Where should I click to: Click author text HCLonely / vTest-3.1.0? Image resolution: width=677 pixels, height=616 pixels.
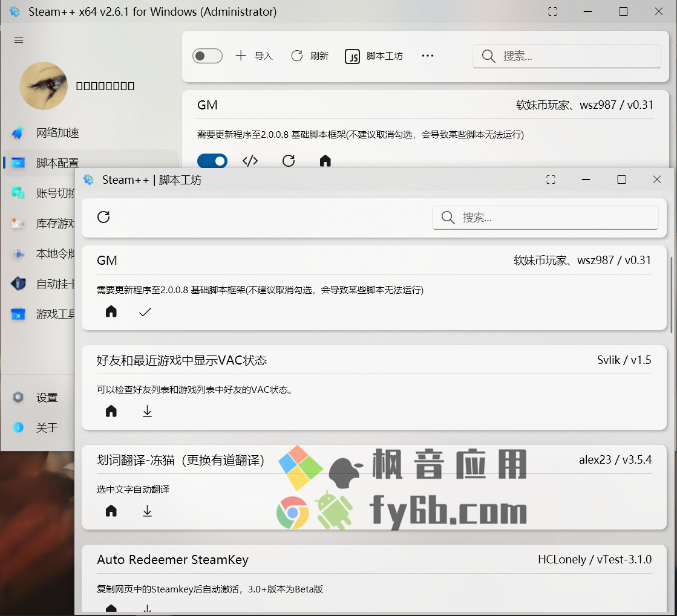pyautogui.click(x=595, y=560)
